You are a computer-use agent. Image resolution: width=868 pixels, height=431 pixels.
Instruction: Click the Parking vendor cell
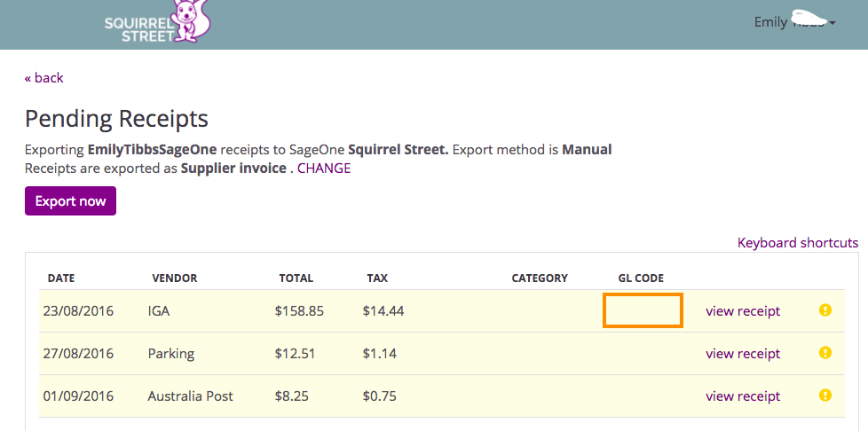point(171,354)
